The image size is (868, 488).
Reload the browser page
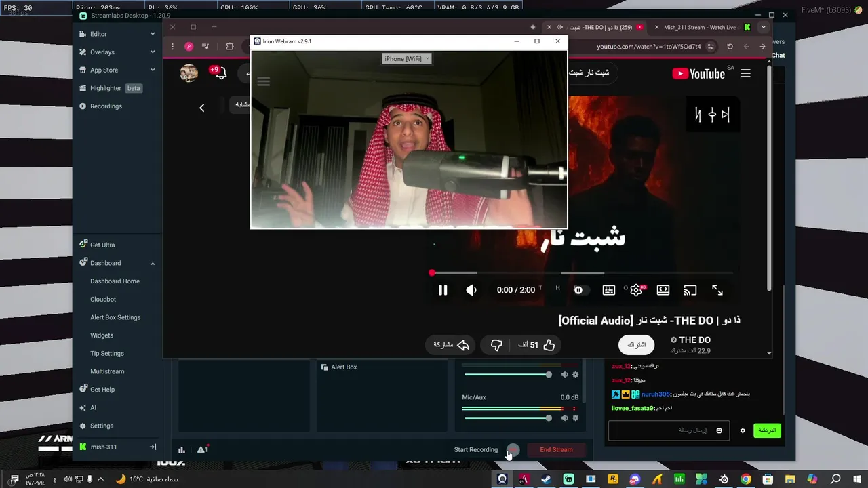click(730, 47)
